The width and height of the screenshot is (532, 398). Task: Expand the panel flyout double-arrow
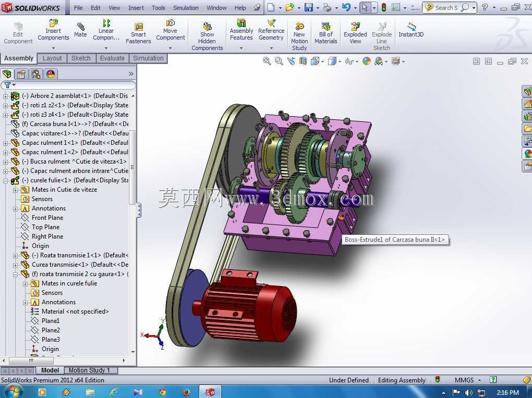(x=131, y=74)
